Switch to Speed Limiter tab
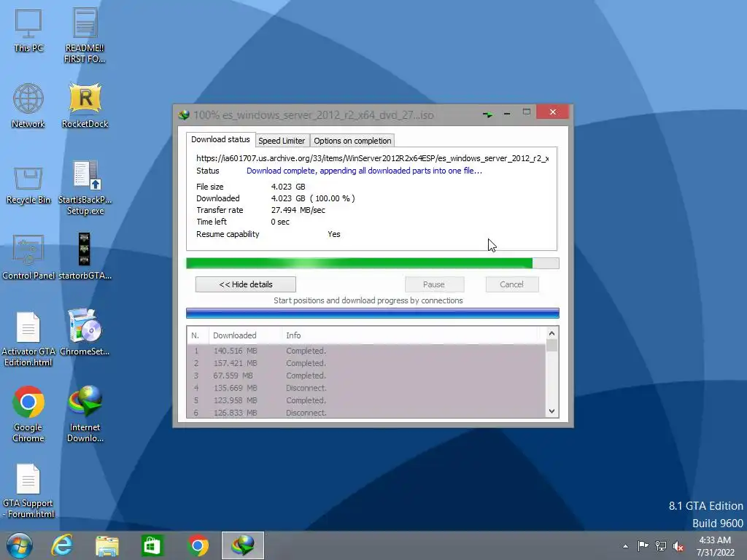This screenshot has height=560, width=747. tap(282, 141)
